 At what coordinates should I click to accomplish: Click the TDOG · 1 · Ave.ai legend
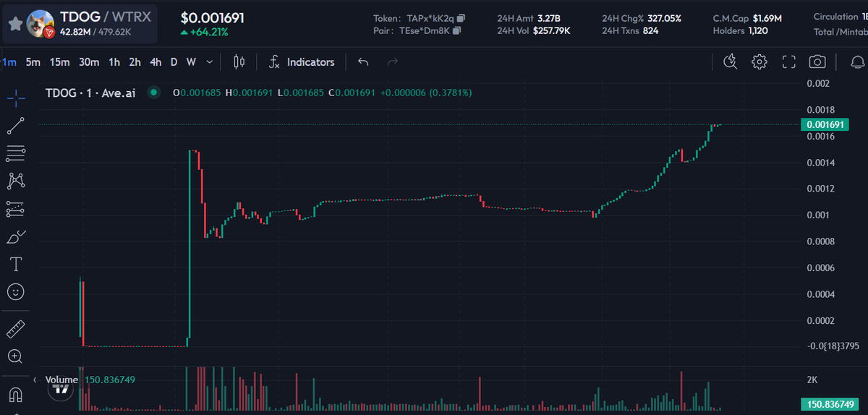click(x=90, y=93)
